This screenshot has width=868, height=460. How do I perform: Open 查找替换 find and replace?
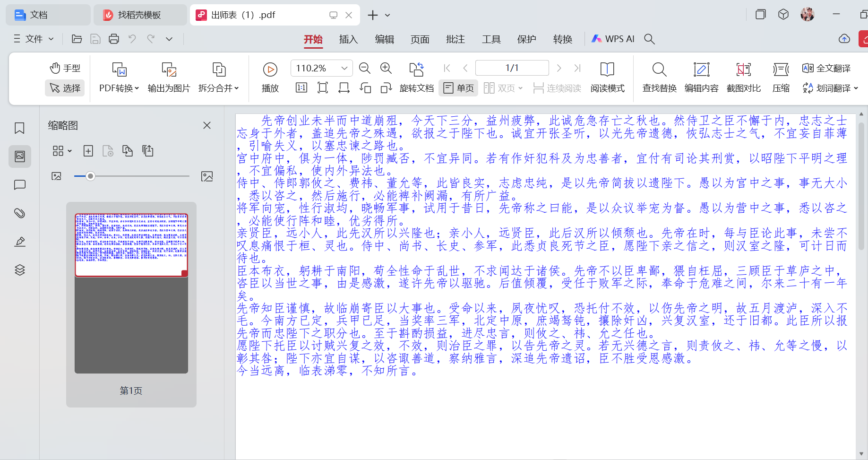point(660,78)
